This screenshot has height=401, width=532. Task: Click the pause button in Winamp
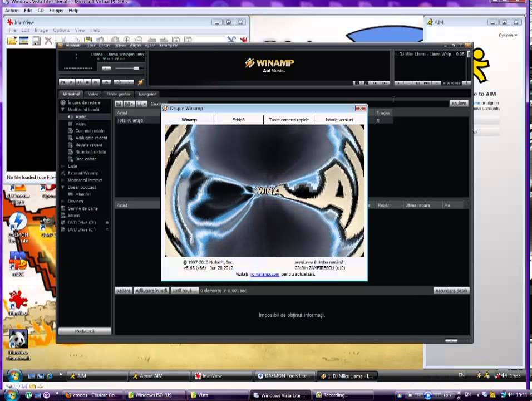80,82
